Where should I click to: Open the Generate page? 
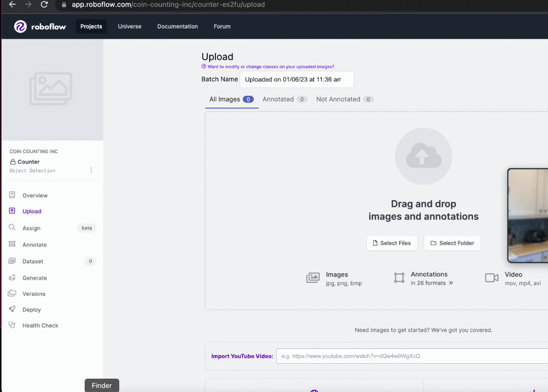[34, 278]
